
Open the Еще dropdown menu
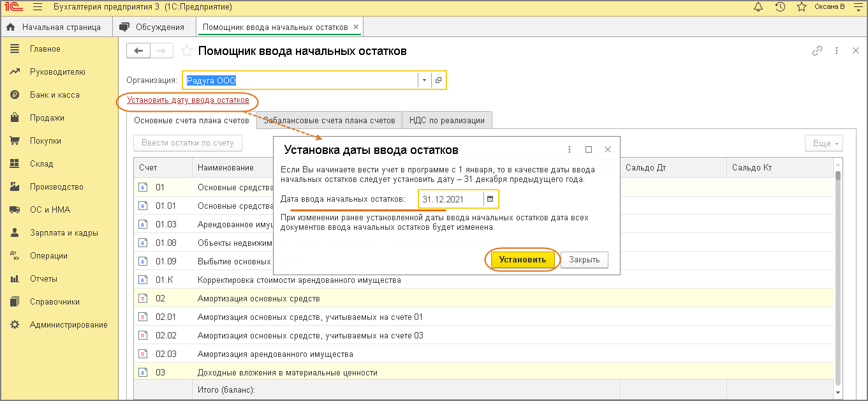(x=823, y=144)
